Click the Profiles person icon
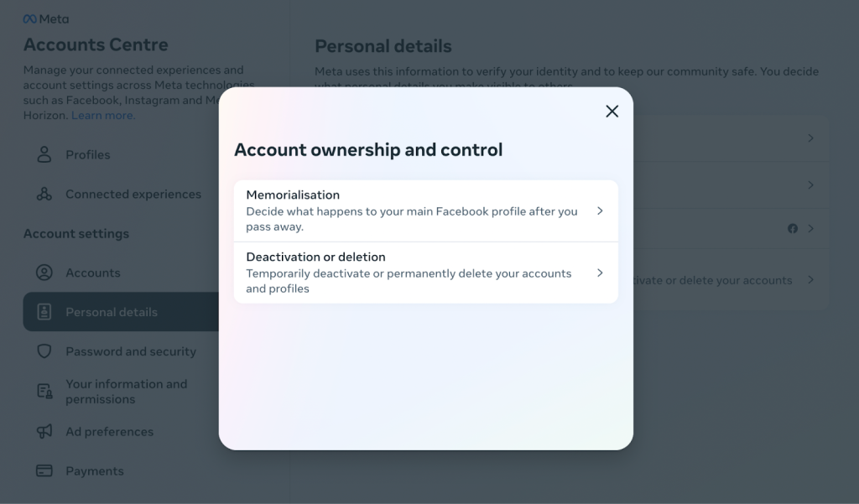 coord(44,154)
